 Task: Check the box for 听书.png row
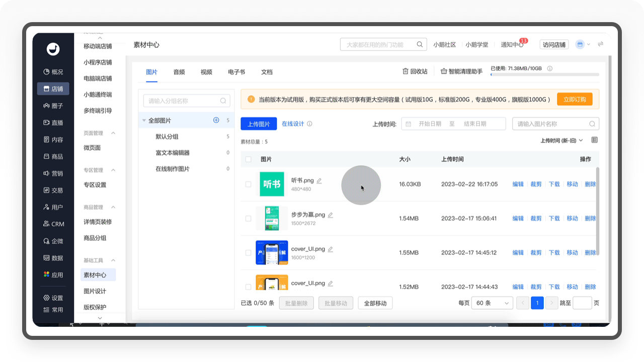248,185
